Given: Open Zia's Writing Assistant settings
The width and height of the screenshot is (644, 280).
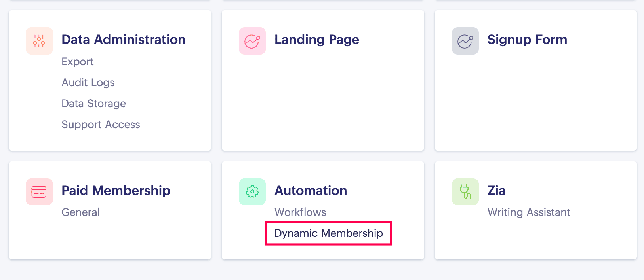Looking at the screenshot, I should coord(529,212).
